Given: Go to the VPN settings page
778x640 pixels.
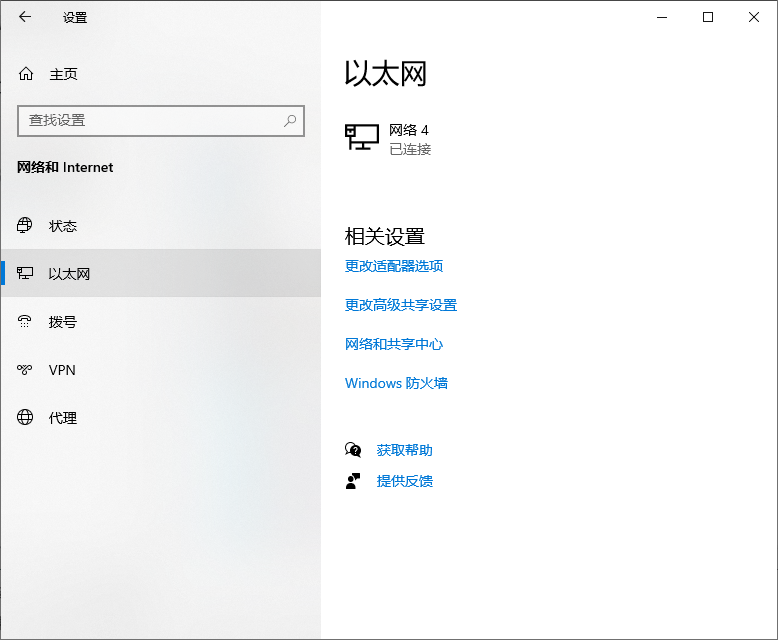Looking at the screenshot, I should tap(161, 370).
